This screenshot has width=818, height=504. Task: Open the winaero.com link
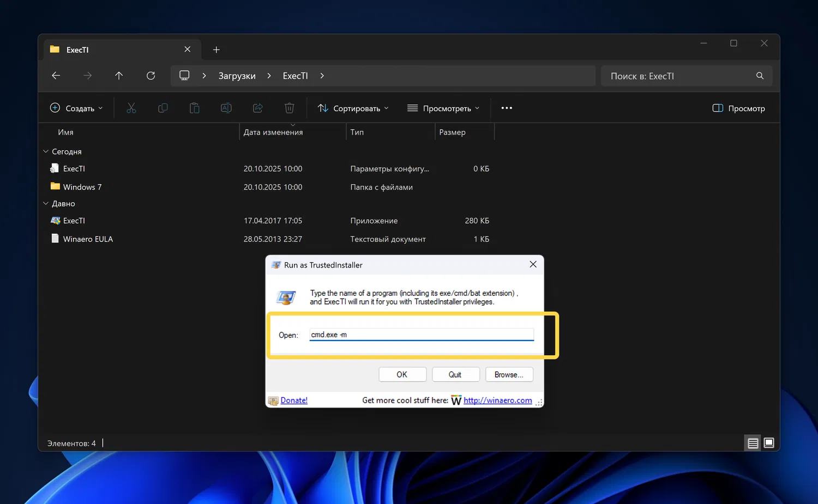click(497, 400)
